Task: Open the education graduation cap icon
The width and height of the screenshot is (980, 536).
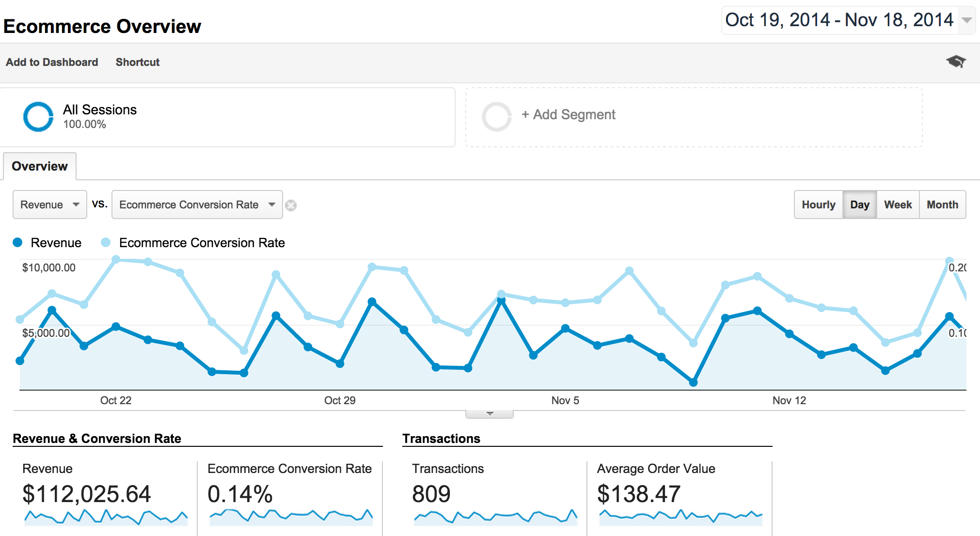Action: click(956, 62)
